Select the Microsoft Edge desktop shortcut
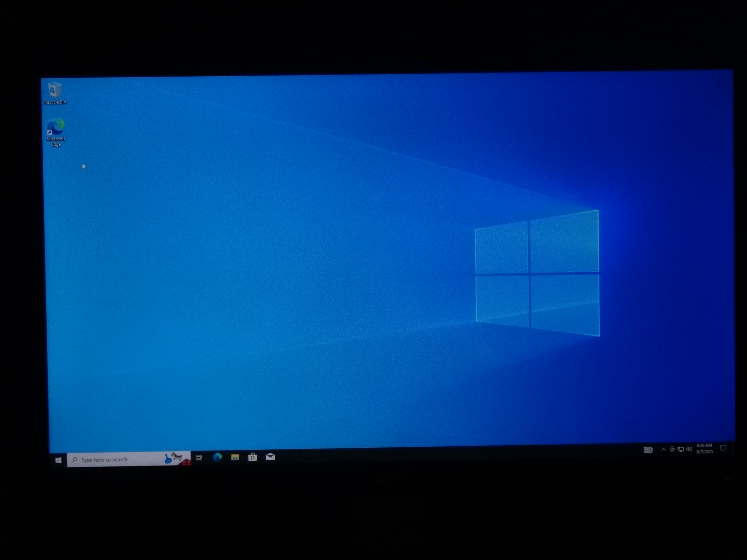The width and height of the screenshot is (747, 560). [56, 132]
